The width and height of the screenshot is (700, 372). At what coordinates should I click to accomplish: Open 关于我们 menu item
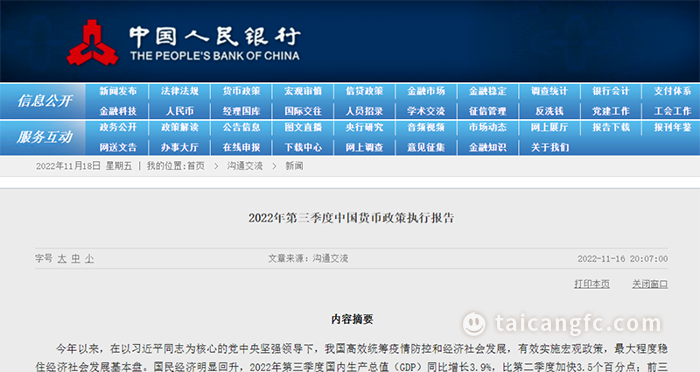click(x=550, y=147)
